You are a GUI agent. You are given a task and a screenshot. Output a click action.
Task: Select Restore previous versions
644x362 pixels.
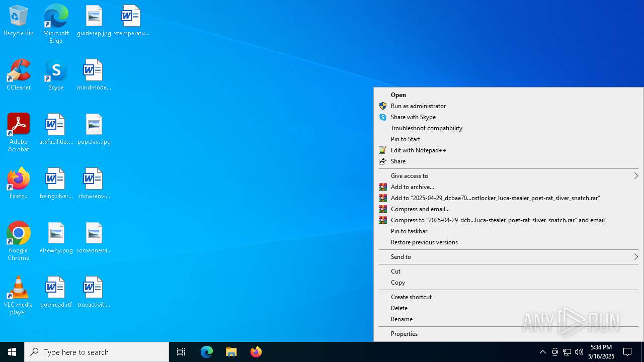[509, 242]
